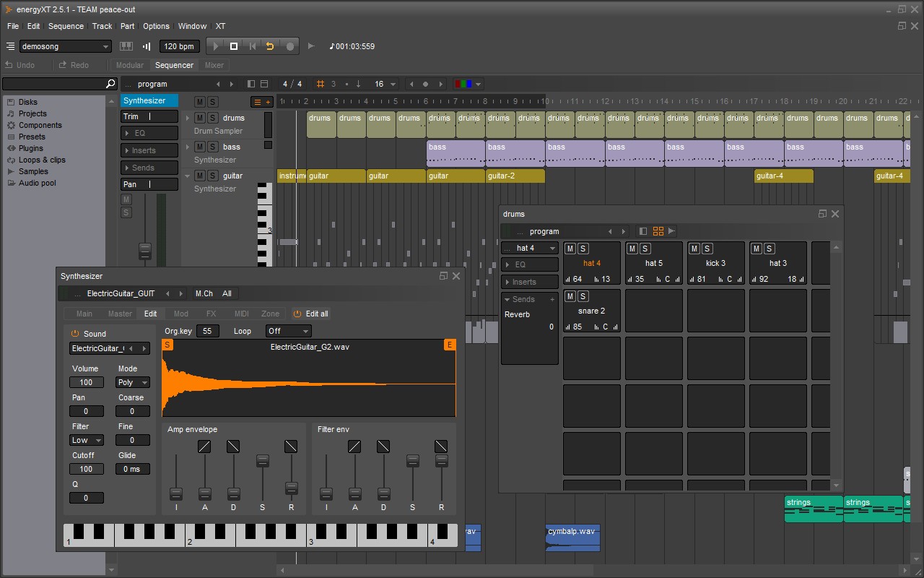This screenshot has height=578, width=924.
Task: Click the audio level meter icon near BPM display
Action: [x=147, y=46]
